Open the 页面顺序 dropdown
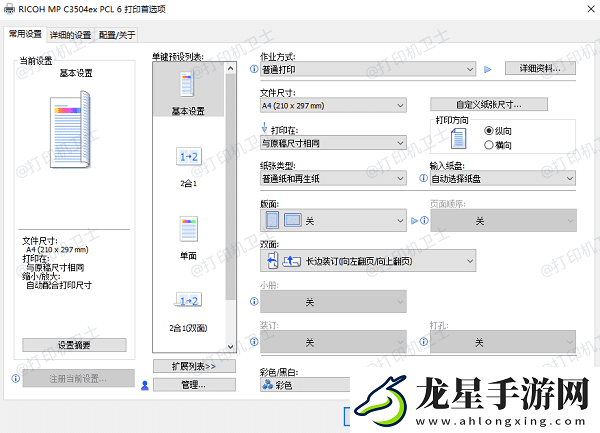 (x=503, y=220)
